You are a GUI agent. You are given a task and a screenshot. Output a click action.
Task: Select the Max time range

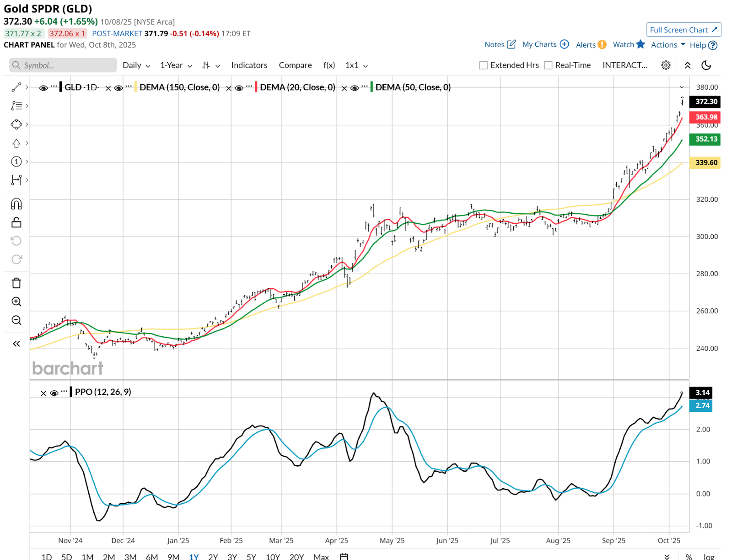[321, 556]
